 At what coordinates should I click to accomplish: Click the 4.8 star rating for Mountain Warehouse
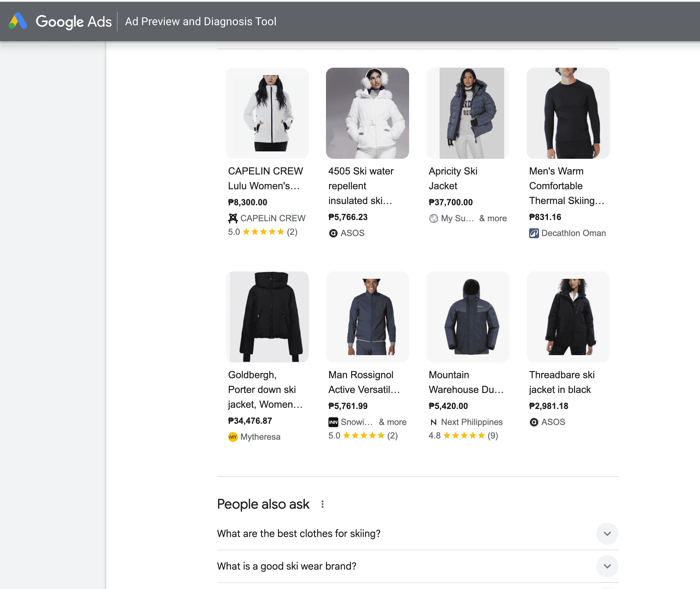click(x=463, y=435)
